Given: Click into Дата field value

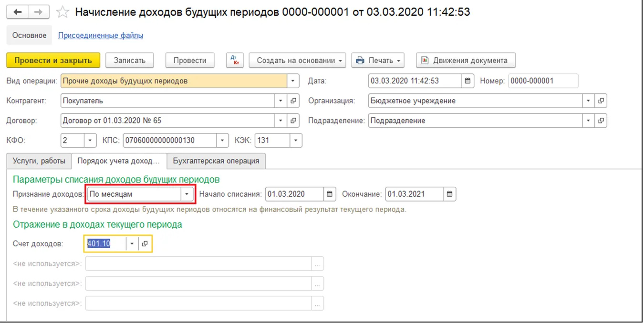Looking at the screenshot, I should click(415, 81).
